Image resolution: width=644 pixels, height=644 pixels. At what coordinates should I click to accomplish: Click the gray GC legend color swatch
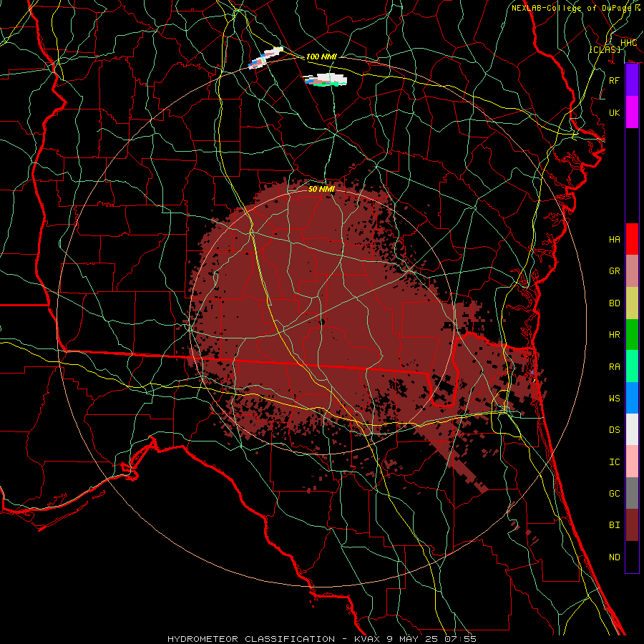(x=632, y=493)
